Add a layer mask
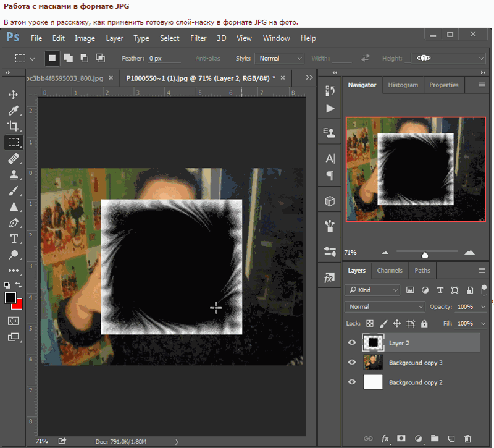This screenshot has width=494, height=448. point(401,438)
